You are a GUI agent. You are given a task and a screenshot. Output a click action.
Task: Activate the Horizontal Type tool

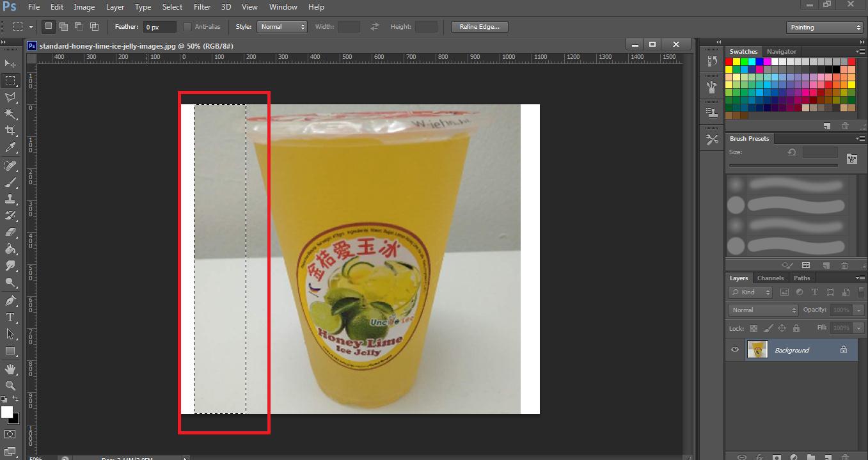(x=10, y=317)
